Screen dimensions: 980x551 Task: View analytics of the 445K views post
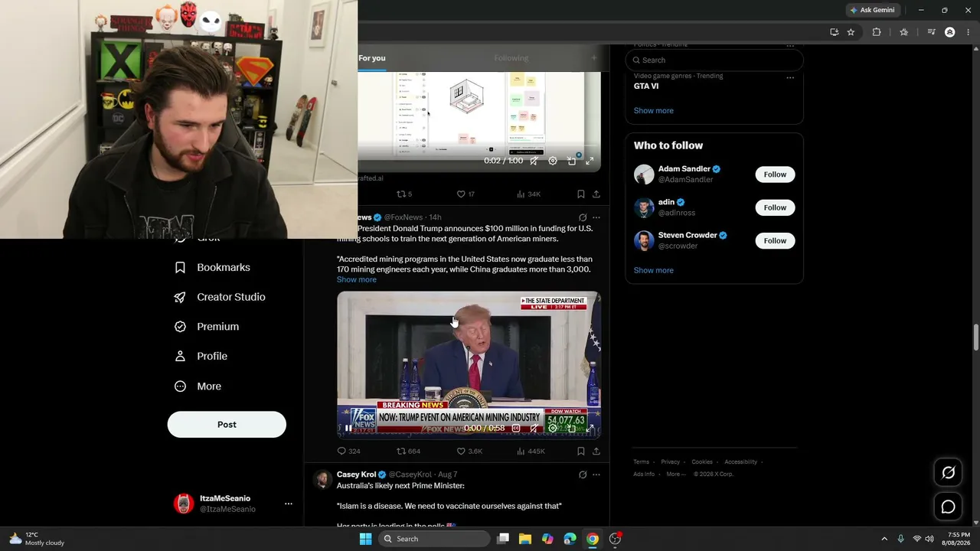[x=531, y=452]
